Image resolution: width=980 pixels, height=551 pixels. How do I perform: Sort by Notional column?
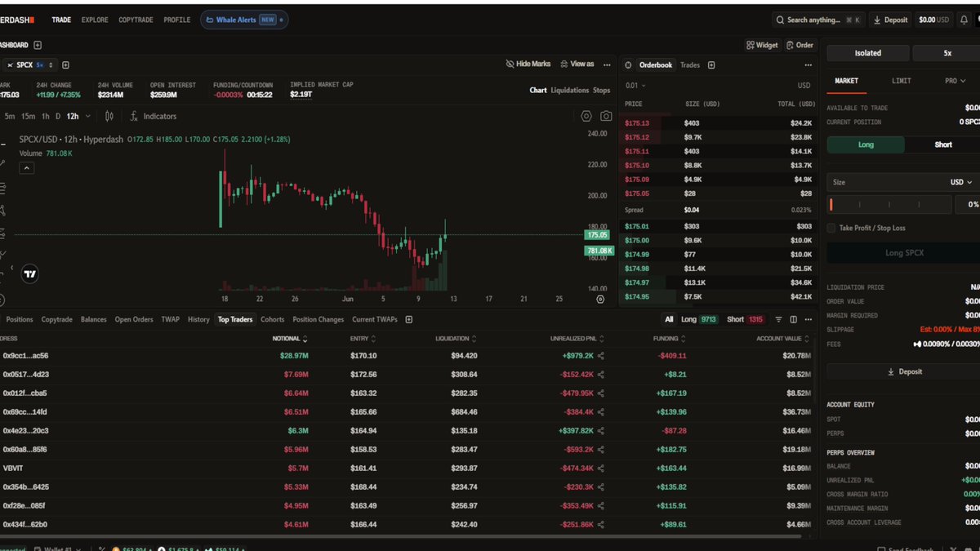290,339
